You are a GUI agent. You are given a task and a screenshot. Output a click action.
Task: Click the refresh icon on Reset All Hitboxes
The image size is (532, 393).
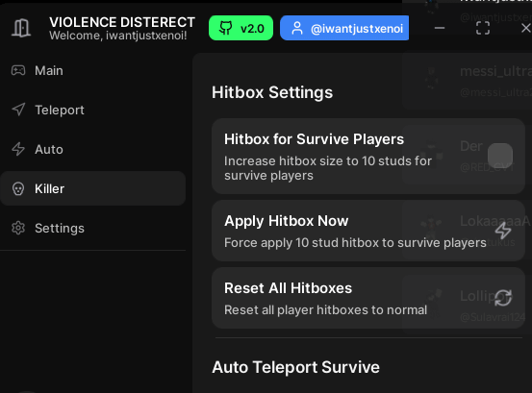coord(503,298)
